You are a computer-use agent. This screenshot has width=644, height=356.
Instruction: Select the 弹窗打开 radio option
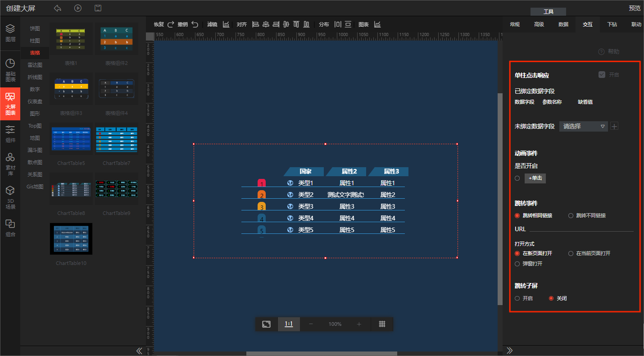click(x=517, y=264)
